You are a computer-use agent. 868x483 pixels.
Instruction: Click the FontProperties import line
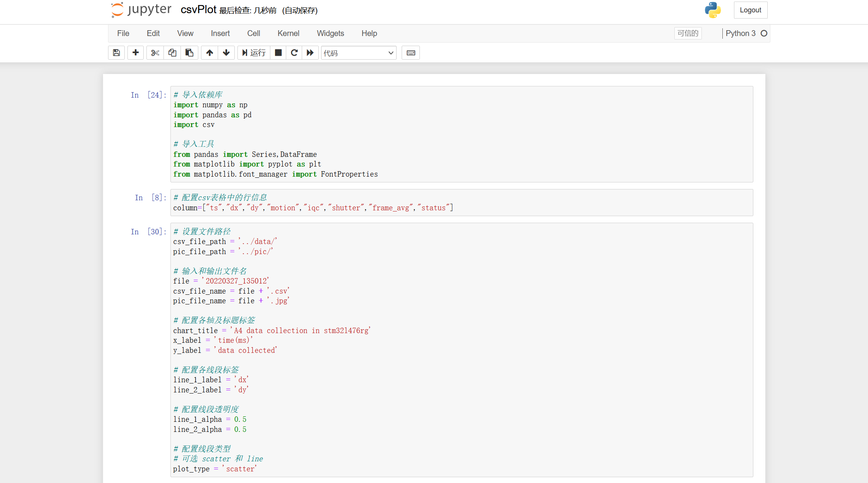click(275, 174)
